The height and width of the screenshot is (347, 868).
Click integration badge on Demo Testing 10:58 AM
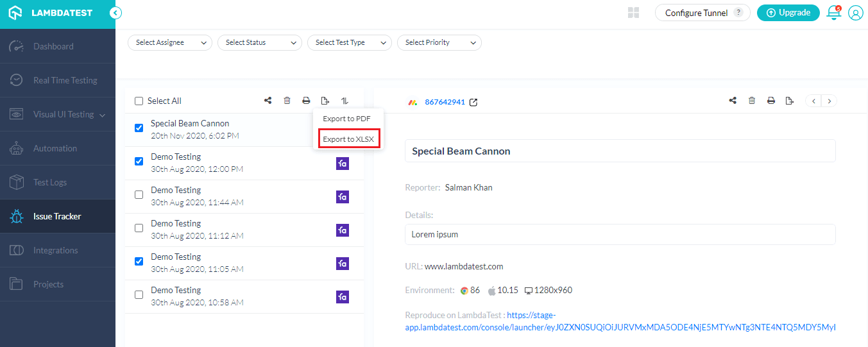[x=343, y=297]
